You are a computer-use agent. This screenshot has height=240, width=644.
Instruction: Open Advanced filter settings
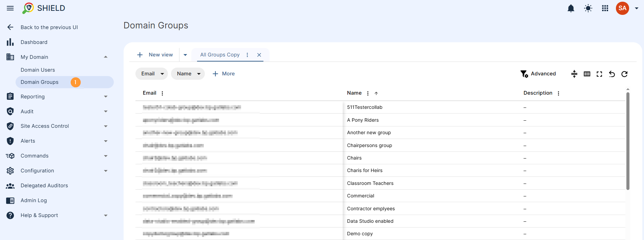click(538, 74)
